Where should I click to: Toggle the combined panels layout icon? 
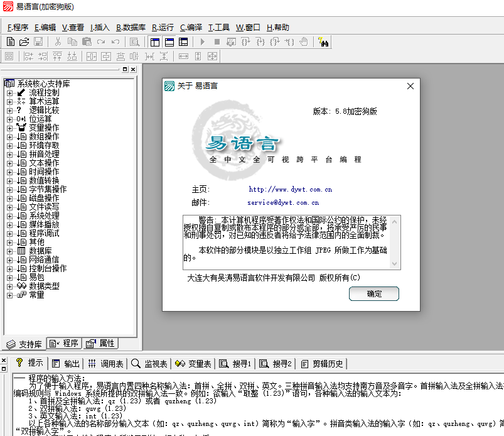click(x=183, y=42)
